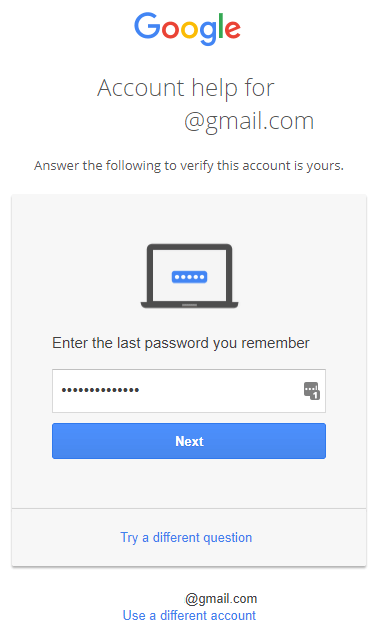
Task: Click the blue password dots badge on the laptop screen
Action: (189, 277)
